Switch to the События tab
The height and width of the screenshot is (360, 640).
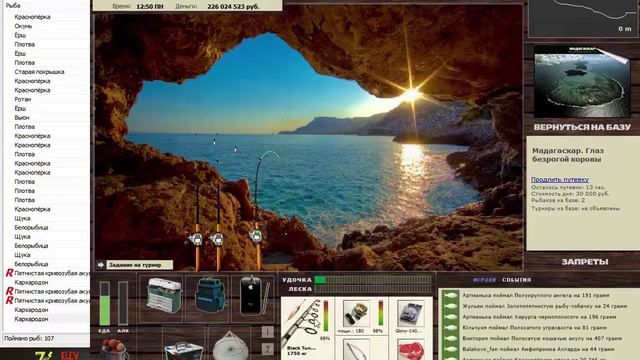point(517,280)
